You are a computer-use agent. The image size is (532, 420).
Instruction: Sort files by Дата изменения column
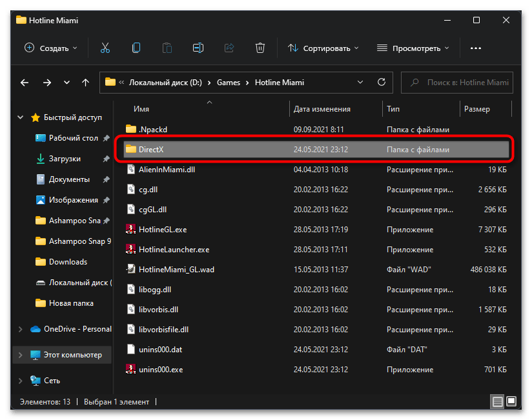pos(322,109)
